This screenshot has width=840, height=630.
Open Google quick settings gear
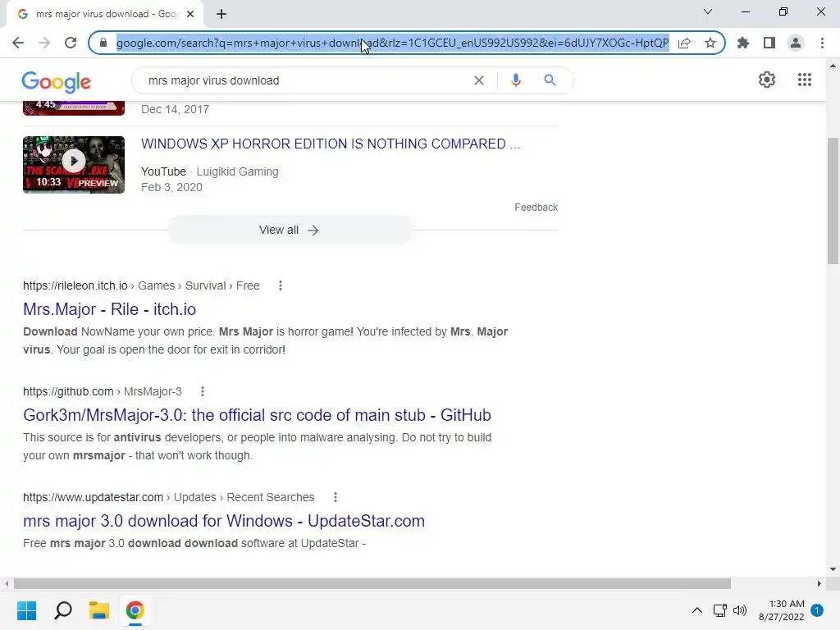(767, 80)
